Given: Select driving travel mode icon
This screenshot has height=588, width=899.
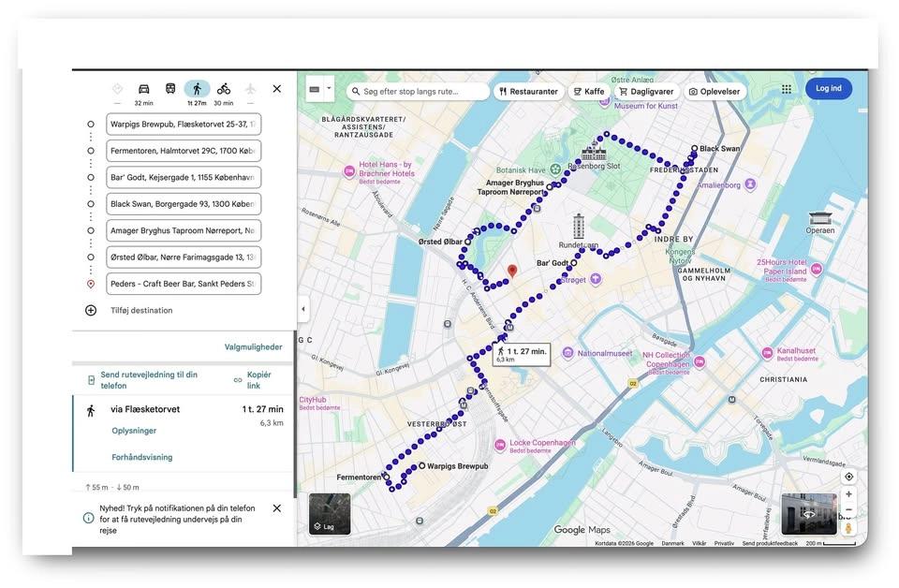Looking at the screenshot, I should click(144, 89).
